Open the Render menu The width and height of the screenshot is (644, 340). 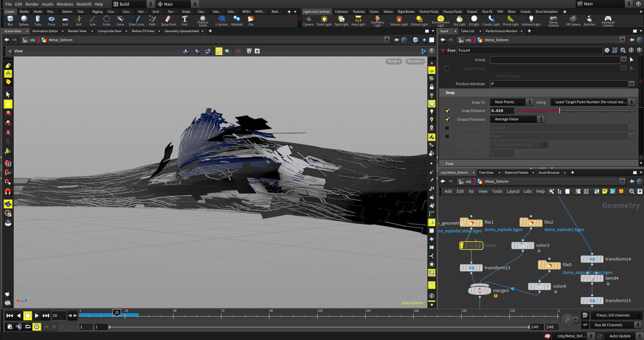tap(32, 4)
